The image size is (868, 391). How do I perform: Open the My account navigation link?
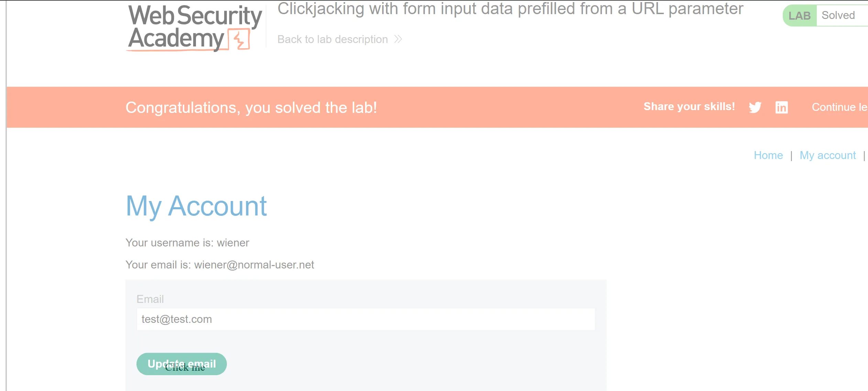(x=827, y=155)
